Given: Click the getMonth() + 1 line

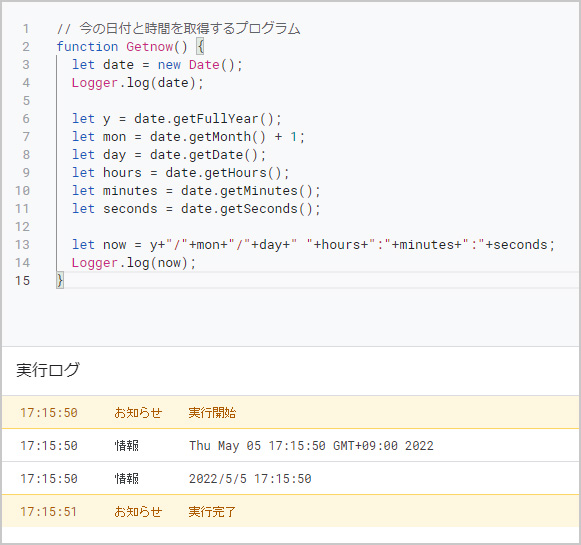Looking at the screenshot, I should click(x=188, y=137).
